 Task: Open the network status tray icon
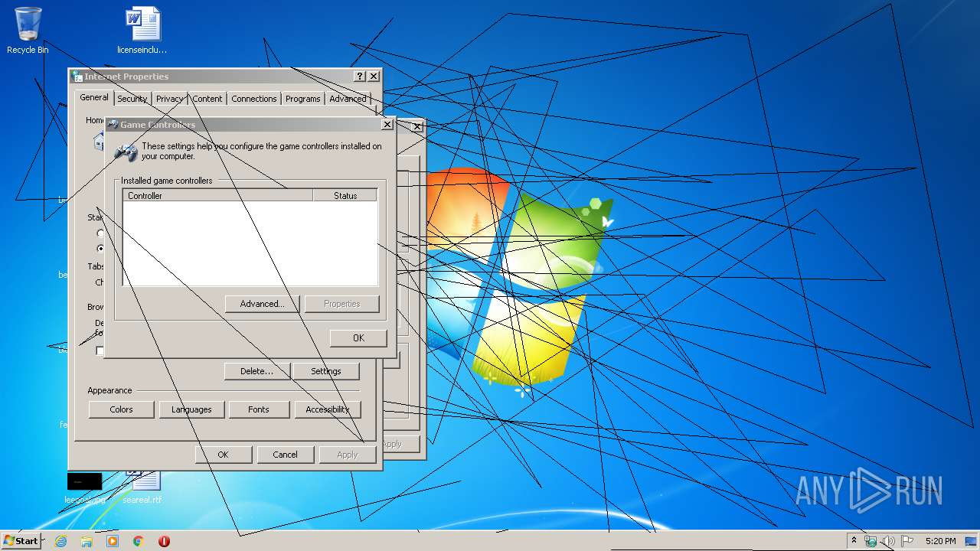pyautogui.click(x=871, y=541)
